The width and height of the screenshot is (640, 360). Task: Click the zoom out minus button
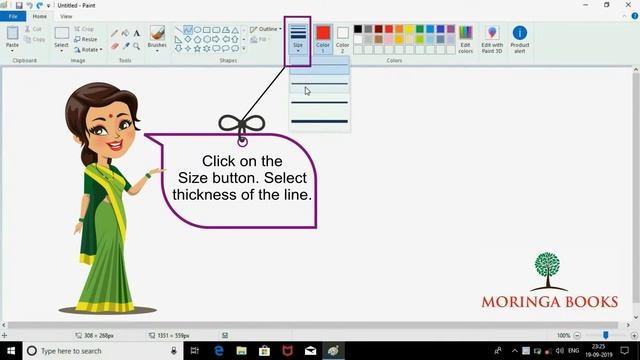[577, 336]
